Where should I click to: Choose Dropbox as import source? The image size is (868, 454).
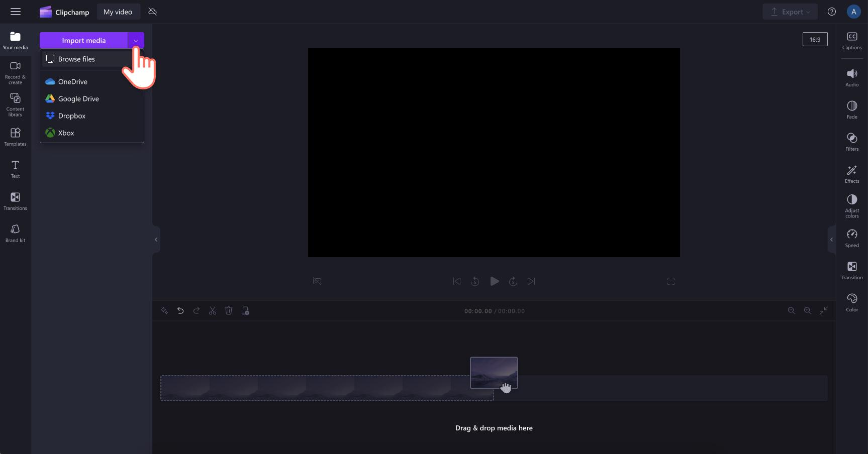point(72,116)
